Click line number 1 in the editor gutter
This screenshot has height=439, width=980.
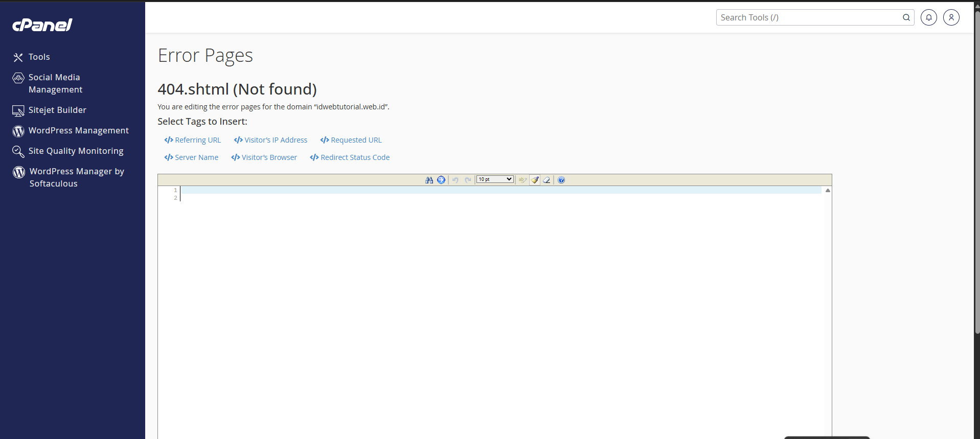click(x=175, y=190)
